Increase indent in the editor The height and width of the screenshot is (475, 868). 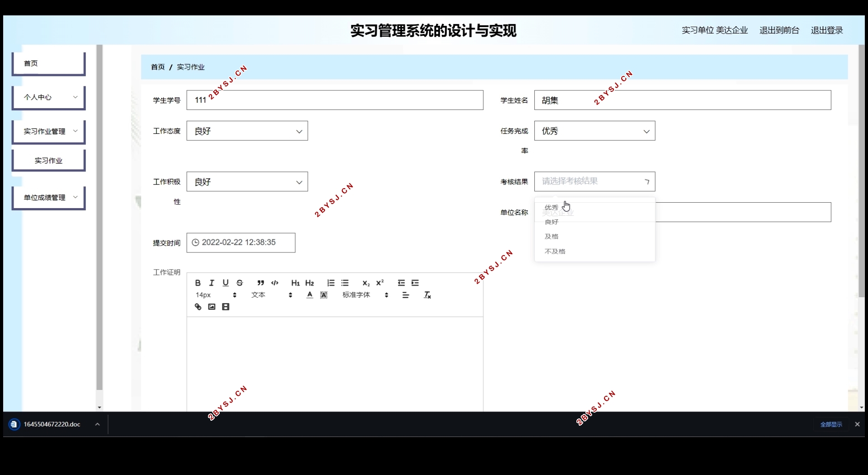[x=415, y=283]
